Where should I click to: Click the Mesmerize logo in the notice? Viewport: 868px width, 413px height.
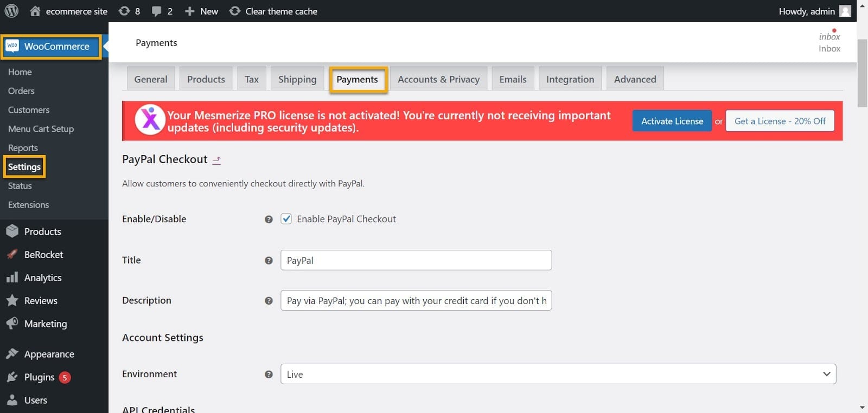coord(150,120)
